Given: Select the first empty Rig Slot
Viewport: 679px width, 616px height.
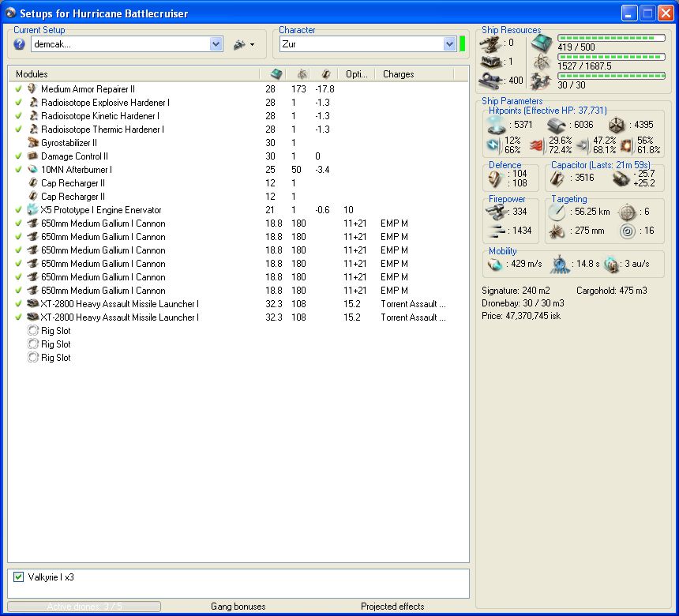Looking at the screenshot, I should [x=55, y=331].
